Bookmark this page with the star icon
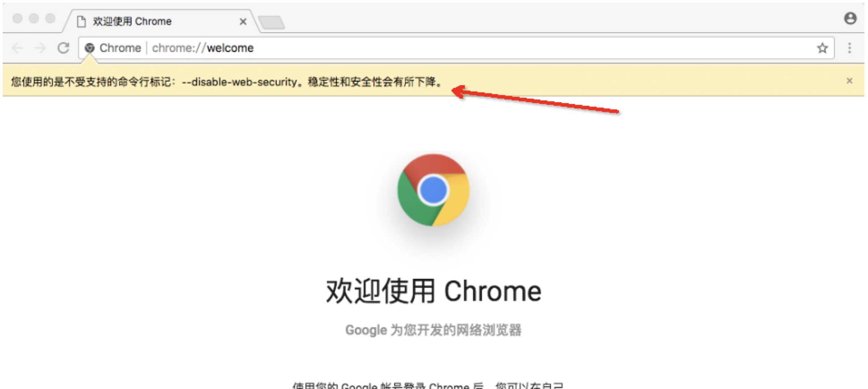The image size is (868, 389). (822, 48)
